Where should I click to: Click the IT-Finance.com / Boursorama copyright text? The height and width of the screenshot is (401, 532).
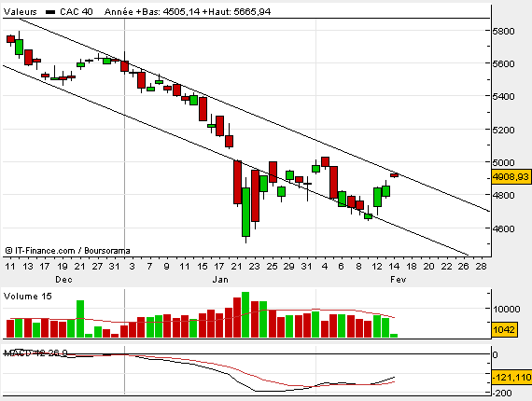point(67,251)
